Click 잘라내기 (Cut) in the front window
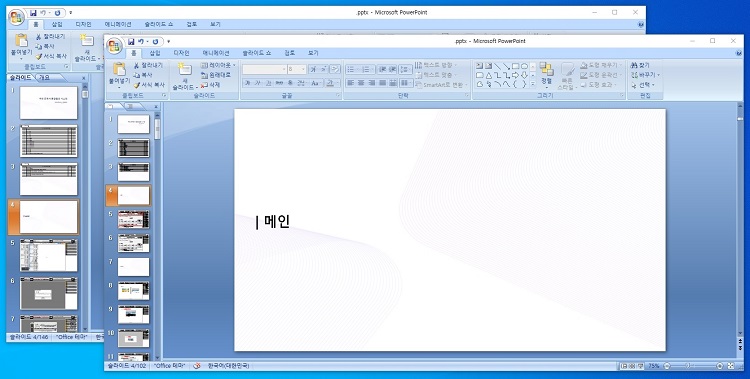The width and height of the screenshot is (750, 379). coord(148,65)
